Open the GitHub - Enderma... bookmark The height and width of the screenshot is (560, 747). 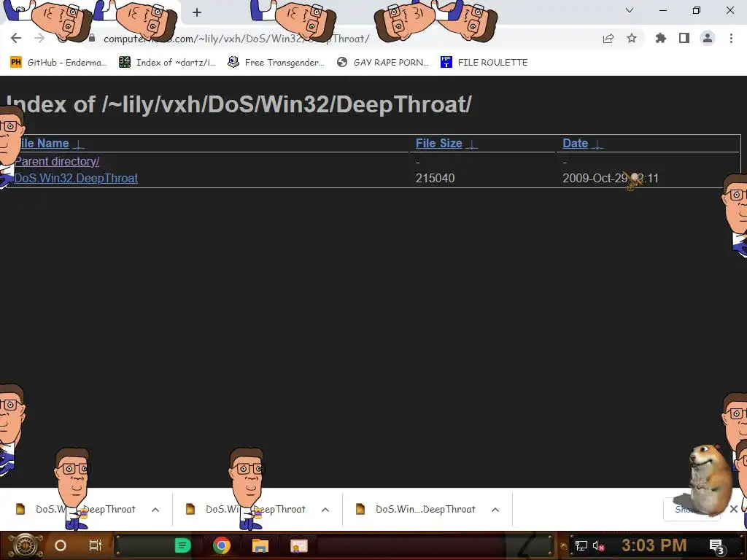(x=59, y=63)
